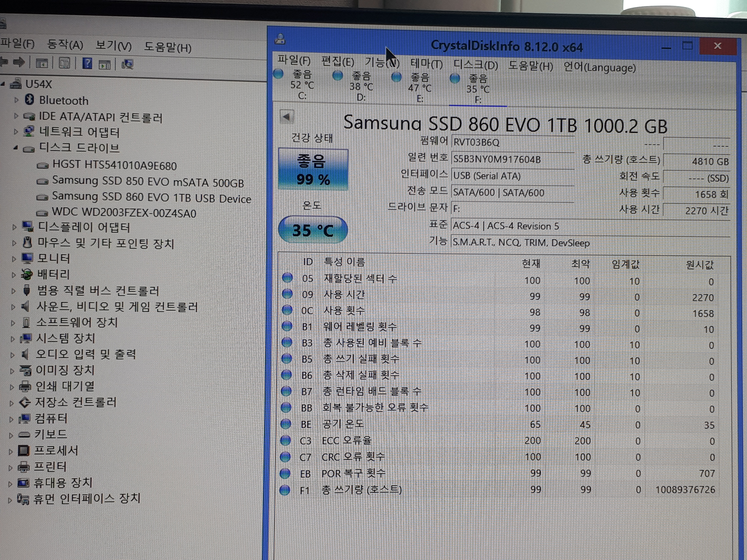Open 디스크(D) menu in CrystalDiskInfo

click(476, 65)
